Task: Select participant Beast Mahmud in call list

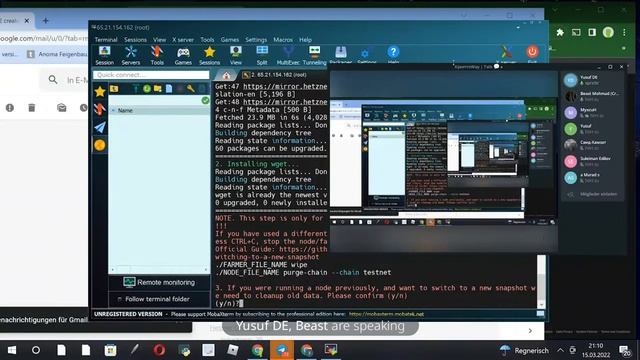Action: [x=591, y=96]
